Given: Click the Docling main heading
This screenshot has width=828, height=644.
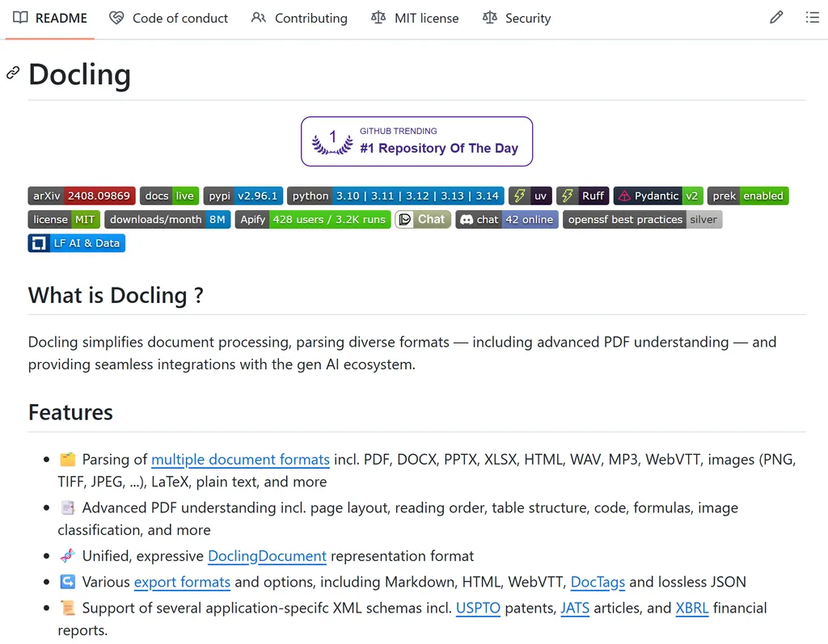Looking at the screenshot, I should 80,74.
